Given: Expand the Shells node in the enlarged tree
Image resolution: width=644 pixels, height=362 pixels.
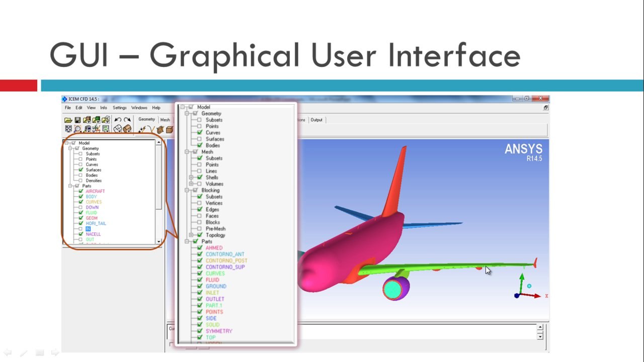Looking at the screenshot, I should [191, 177].
